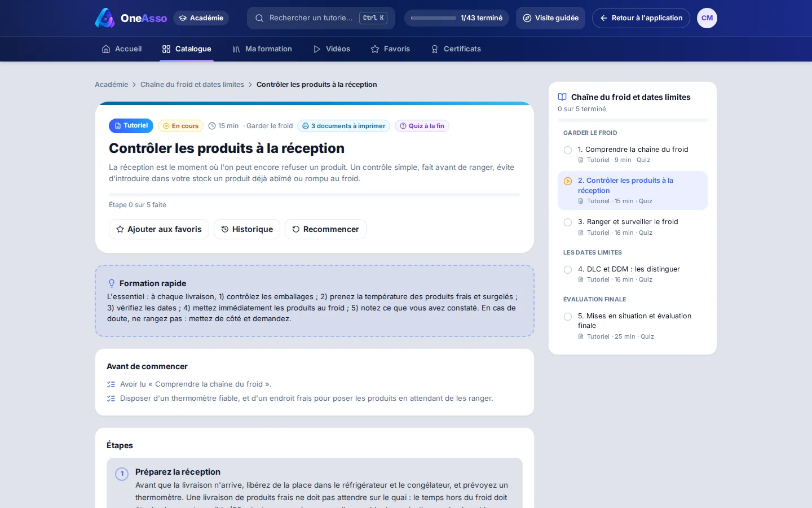Open lesson 4 DLC et DDM : les distinguer
The image size is (812, 508).
633,274
